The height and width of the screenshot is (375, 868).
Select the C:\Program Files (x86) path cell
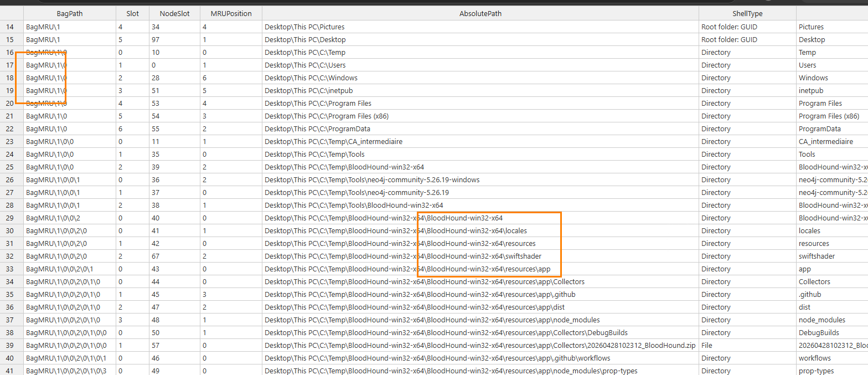[x=480, y=116]
